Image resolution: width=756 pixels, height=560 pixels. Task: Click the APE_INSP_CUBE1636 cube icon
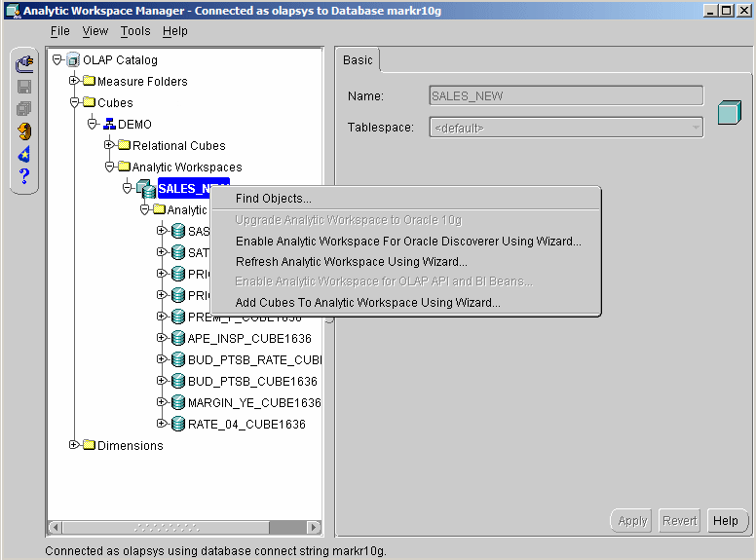(x=178, y=338)
